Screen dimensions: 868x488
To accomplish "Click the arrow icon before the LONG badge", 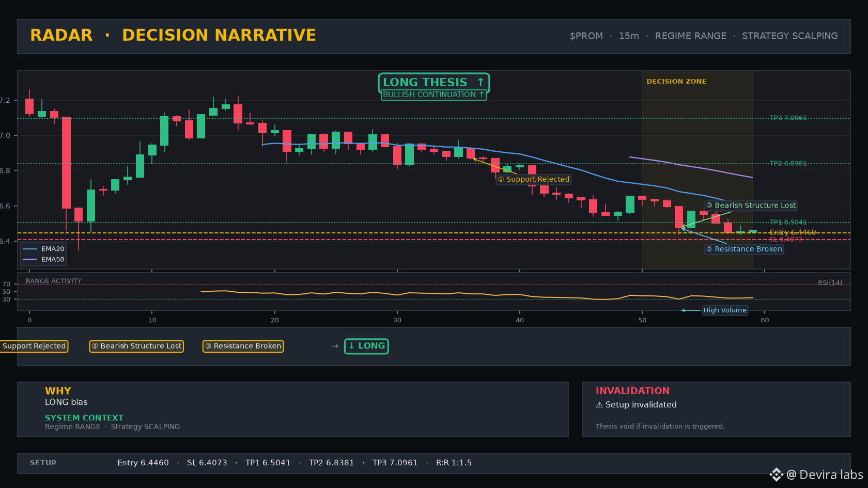I will click(x=335, y=346).
